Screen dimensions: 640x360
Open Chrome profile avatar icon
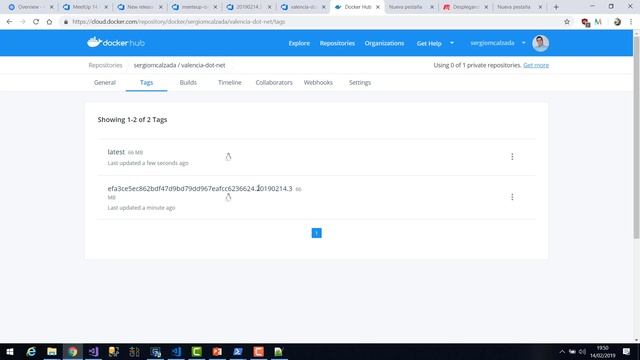pos(617,22)
